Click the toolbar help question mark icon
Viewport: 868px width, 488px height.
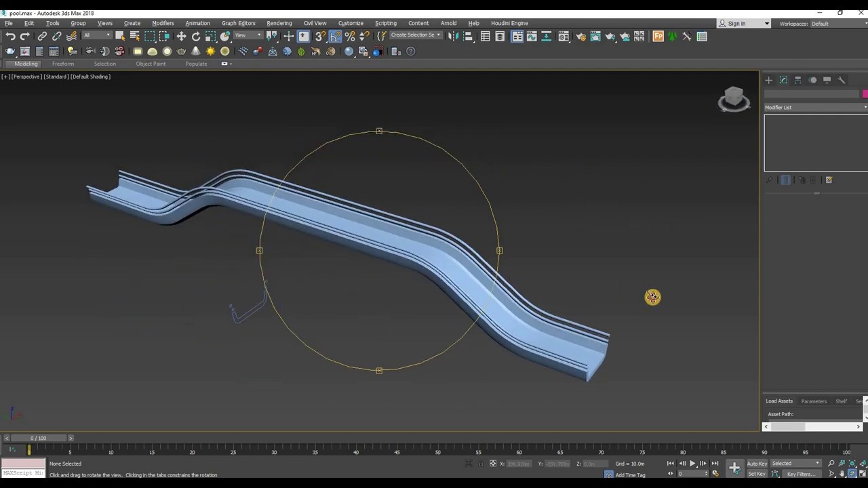point(411,52)
